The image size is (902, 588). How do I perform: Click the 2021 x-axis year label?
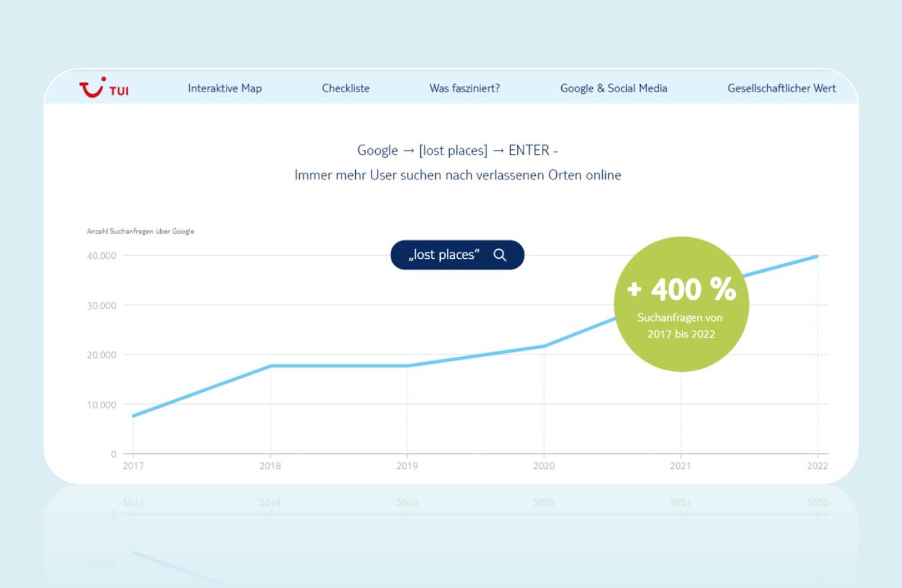680,466
